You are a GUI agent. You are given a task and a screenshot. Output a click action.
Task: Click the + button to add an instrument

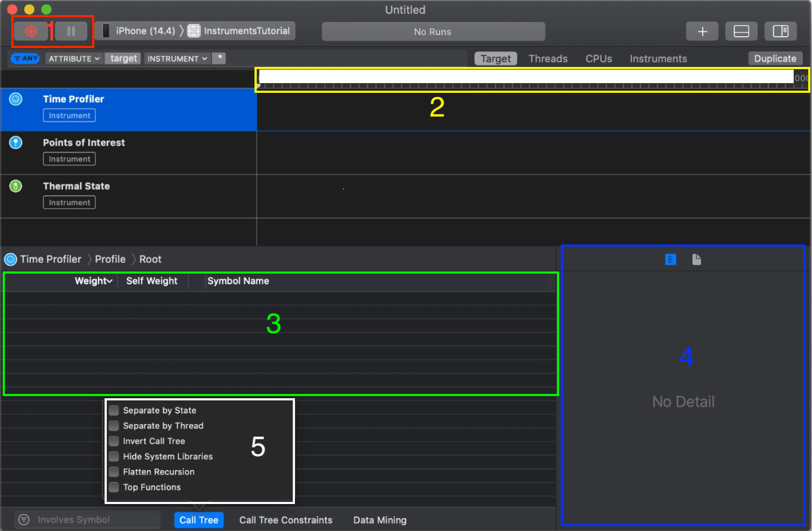pyautogui.click(x=702, y=31)
